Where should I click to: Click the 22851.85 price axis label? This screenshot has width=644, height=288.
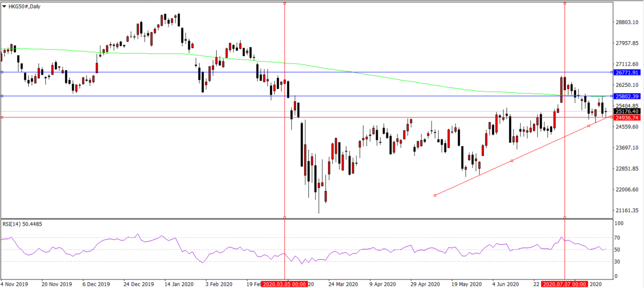click(627, 169)
